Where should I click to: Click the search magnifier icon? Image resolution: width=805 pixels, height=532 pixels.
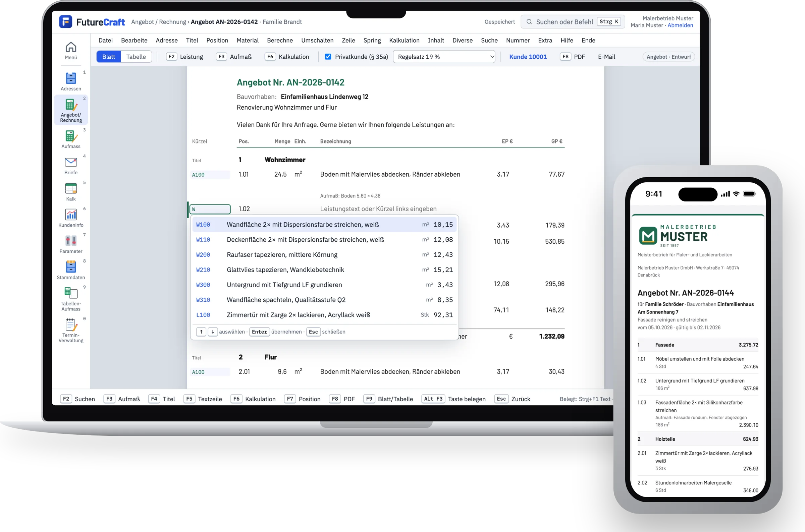529,22
